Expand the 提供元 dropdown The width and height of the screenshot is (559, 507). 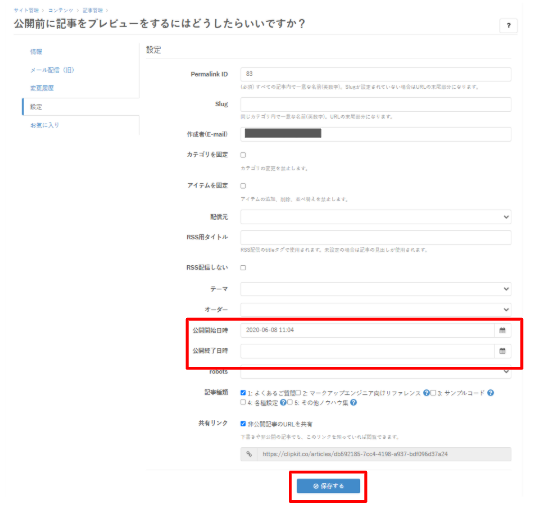[x=376, y=217]
